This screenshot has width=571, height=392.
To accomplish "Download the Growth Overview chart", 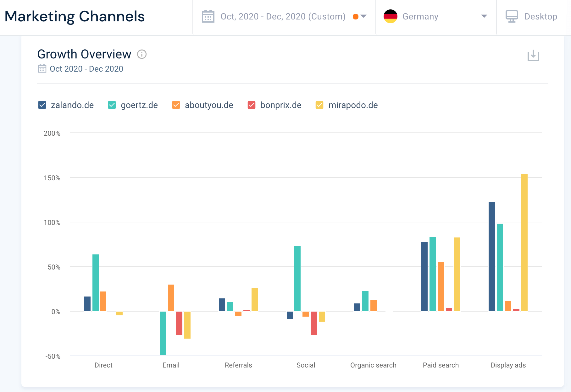I will tap(533, 55).
